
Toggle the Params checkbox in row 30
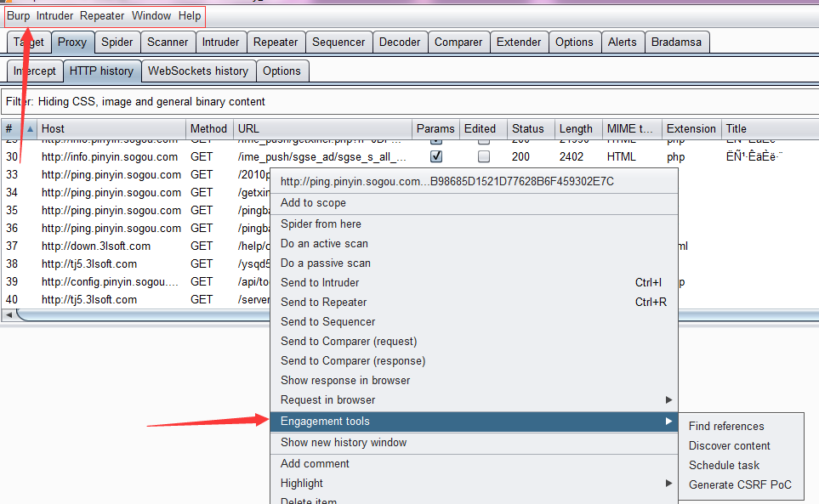(x=436, y=157)
